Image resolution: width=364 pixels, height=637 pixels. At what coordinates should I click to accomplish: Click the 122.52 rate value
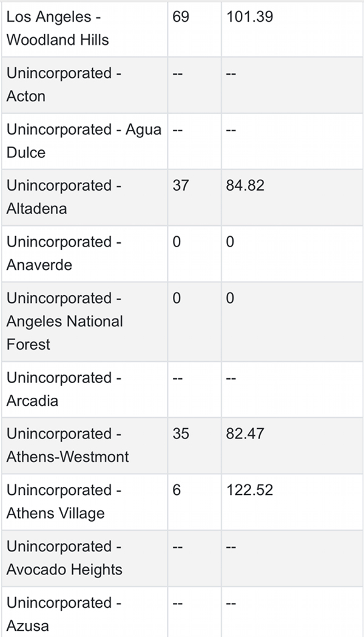(249, 490)
